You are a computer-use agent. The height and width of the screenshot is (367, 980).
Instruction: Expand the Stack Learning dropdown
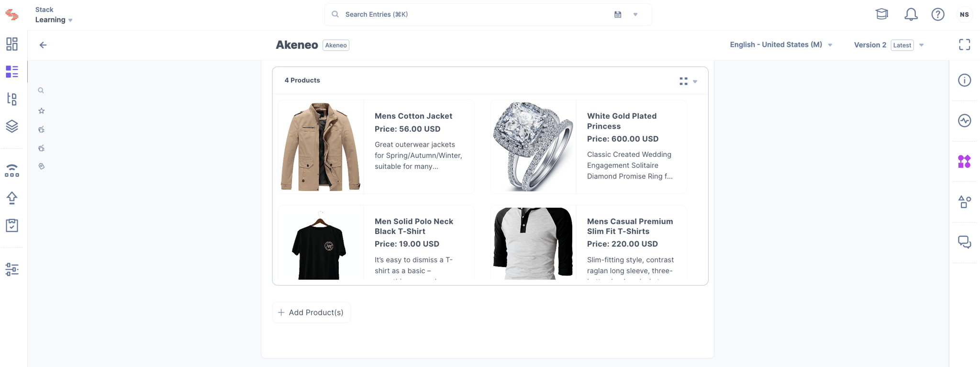[x=54, y=15]
